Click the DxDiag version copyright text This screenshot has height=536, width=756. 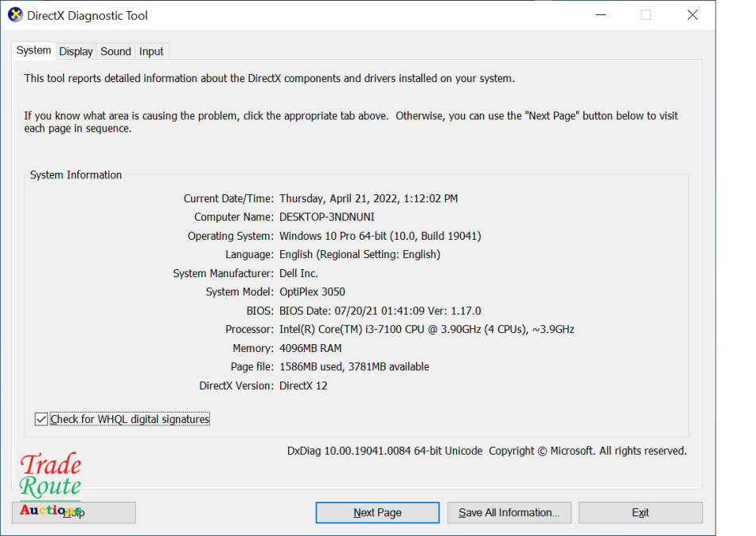click(486, 451)
